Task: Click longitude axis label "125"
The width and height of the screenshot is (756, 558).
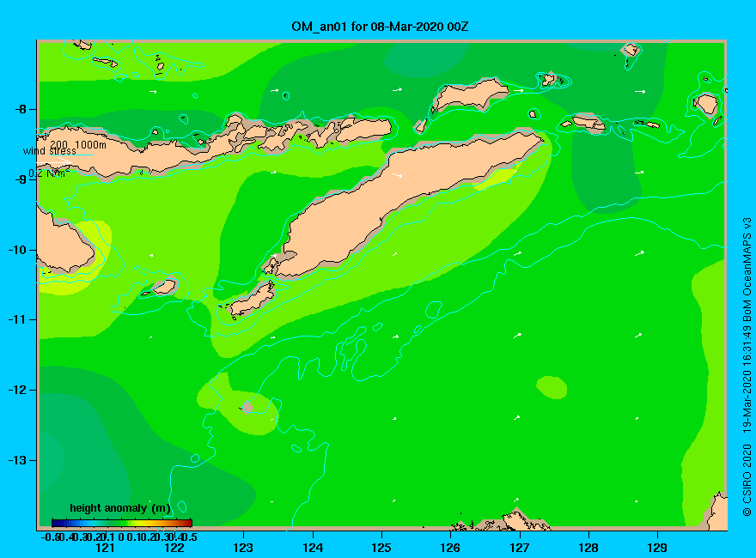Action: tap(381, 548)
